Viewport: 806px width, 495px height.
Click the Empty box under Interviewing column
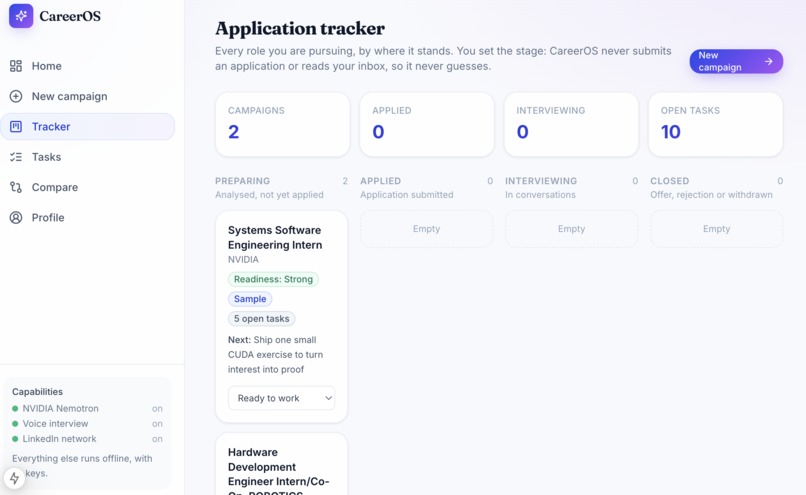point(571,229)
